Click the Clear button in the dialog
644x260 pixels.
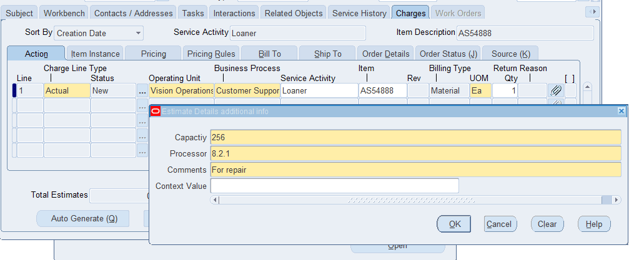[x=547, y=224]
